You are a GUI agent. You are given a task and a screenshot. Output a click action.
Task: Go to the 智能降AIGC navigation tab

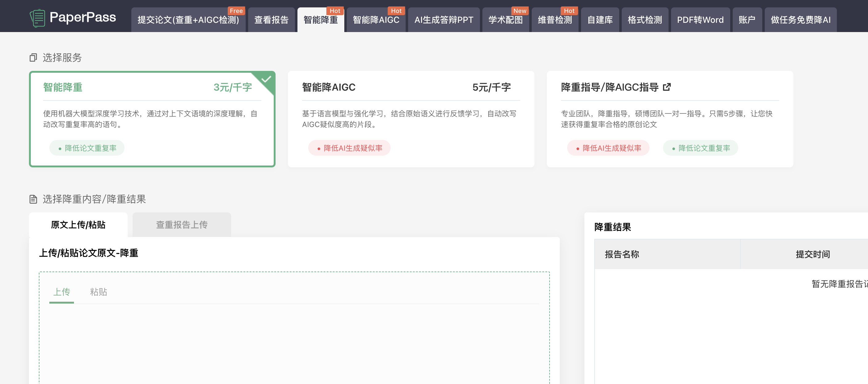click(x=376, y=20)
